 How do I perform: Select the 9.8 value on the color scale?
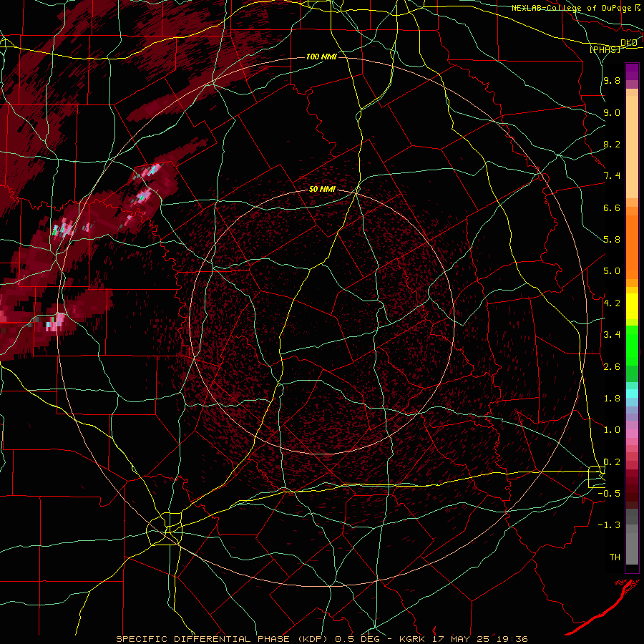(x=612, y=80)
